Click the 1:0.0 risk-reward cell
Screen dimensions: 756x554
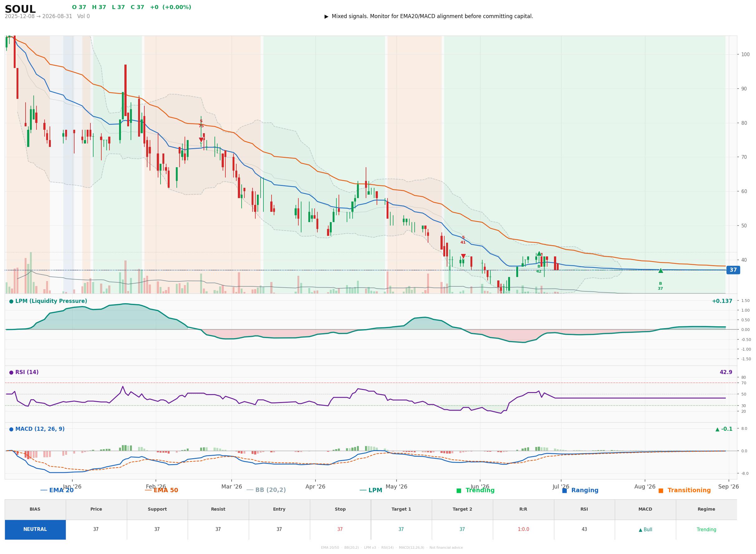coord(523,530)
